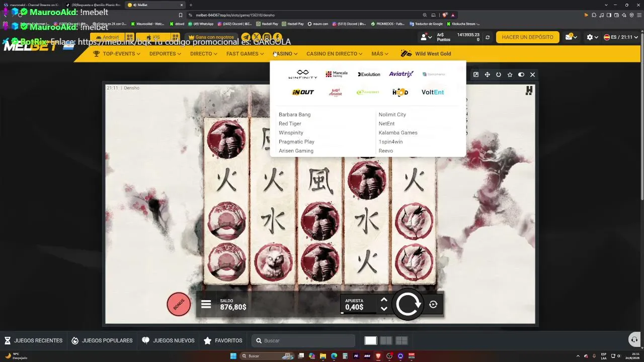Click the move game window icon
The width and height of the screenshot is (644, 362).
487,74
